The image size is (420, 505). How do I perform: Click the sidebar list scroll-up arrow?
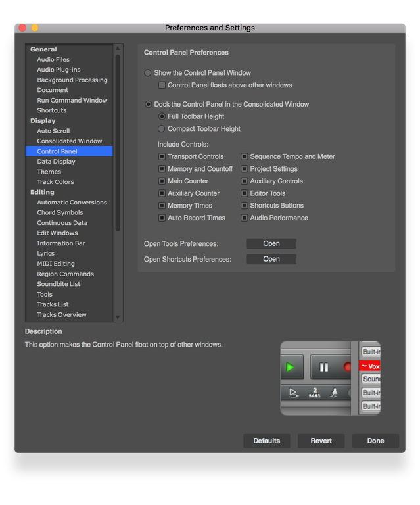pos(118,49)
